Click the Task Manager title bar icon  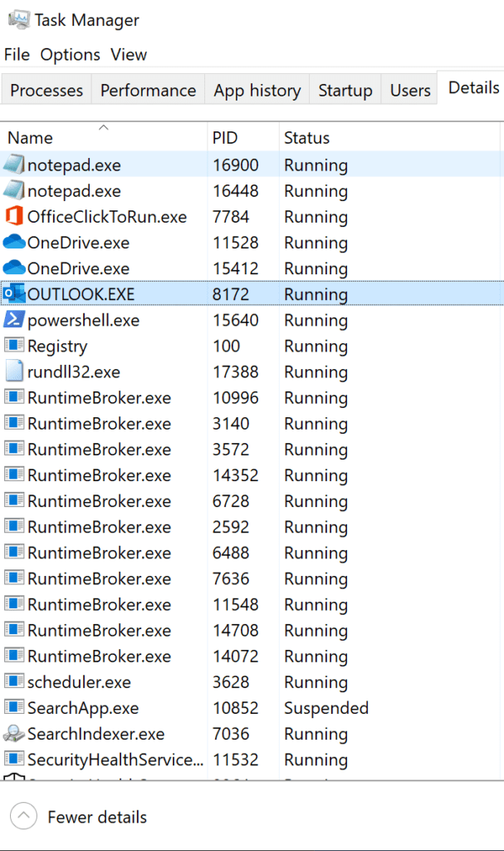[18, 20]
